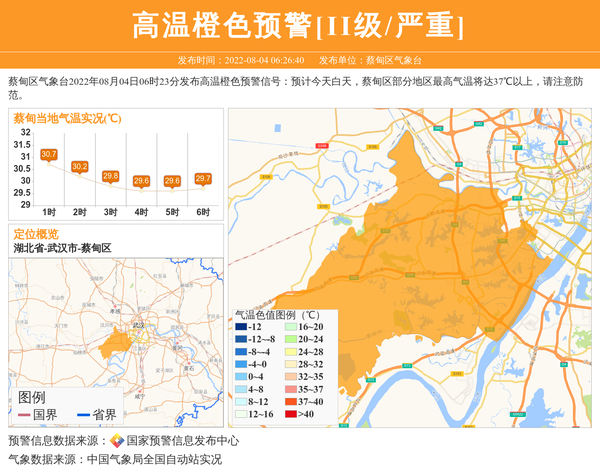Choose the 37~40 orange color swatch
600x471 pixels.
(289, 402)
